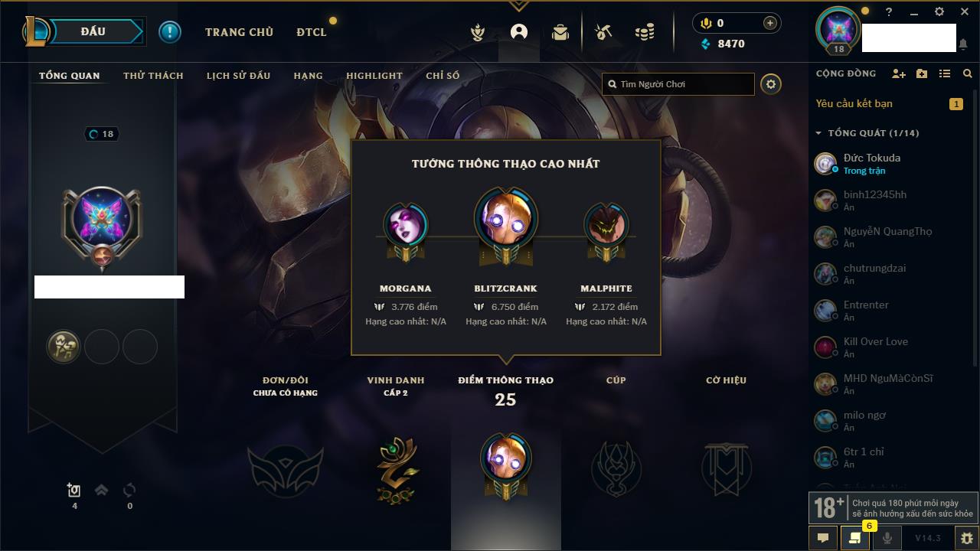This screenshot has width=980, height=551.
Task: Open the Collection backpack icon
Action: coord(560,32)
